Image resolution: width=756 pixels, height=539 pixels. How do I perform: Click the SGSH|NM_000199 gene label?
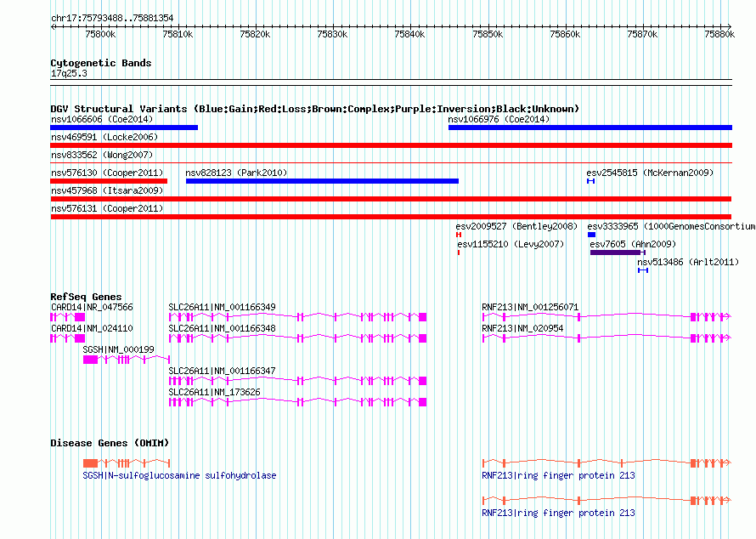(119, 349)
